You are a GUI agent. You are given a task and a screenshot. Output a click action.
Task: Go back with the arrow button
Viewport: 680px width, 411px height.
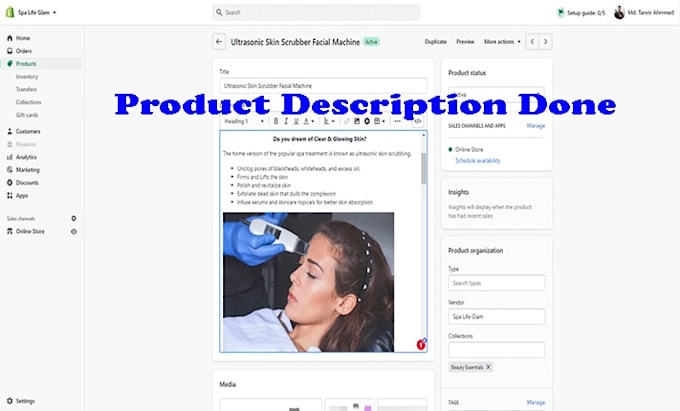coord(219,42)
